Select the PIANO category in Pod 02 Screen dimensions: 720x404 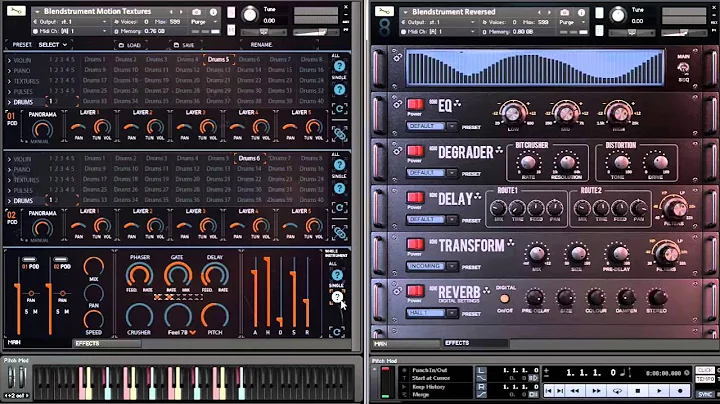click(22, 169)
